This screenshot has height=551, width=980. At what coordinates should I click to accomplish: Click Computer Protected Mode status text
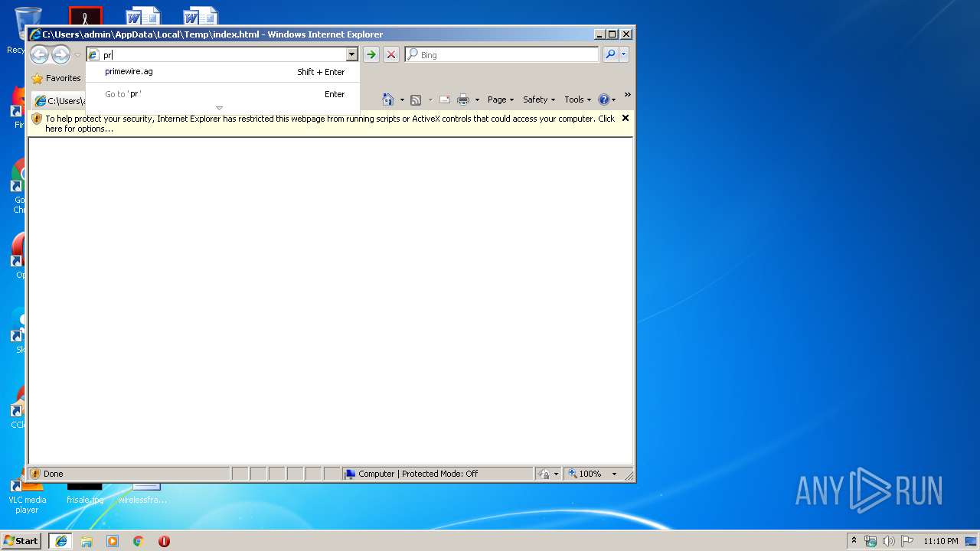pos(418,474)
